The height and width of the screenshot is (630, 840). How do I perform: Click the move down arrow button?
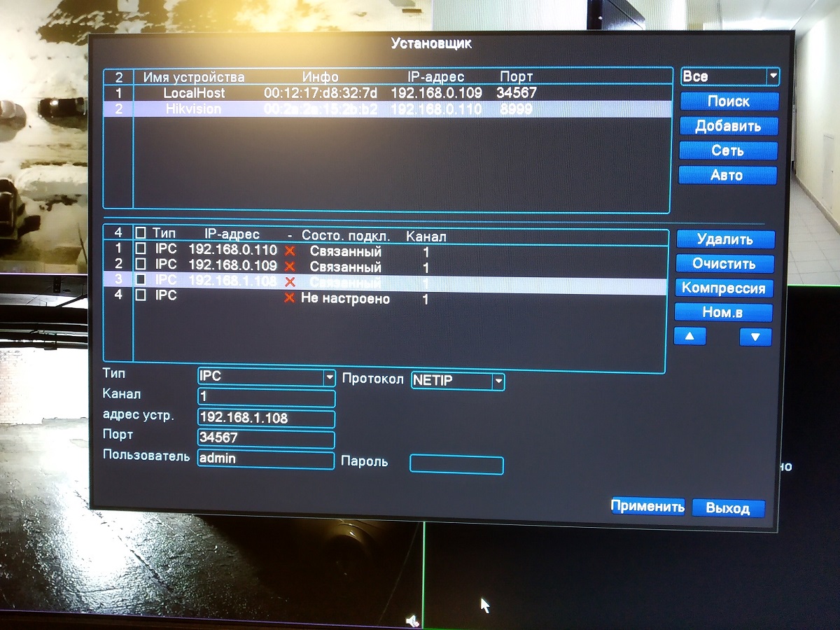pos(755,337)
